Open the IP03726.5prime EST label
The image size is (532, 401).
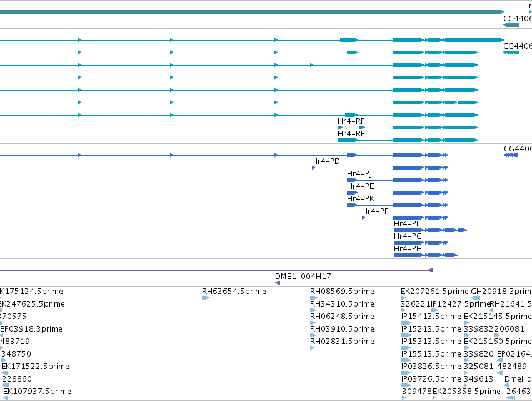click(x=431, y=379)
